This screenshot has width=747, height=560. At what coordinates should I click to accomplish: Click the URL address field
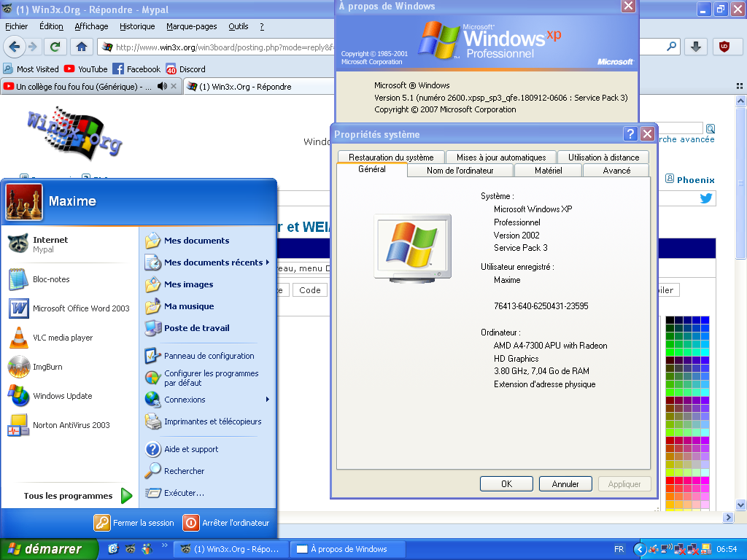tap(224, 47)
